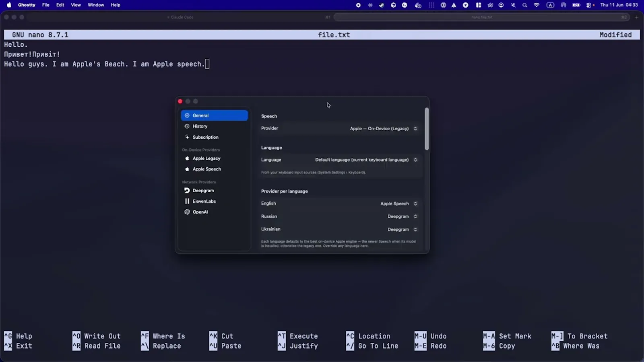
Task: Click the 'Go To Line' shortcut label
Action: 378,346
